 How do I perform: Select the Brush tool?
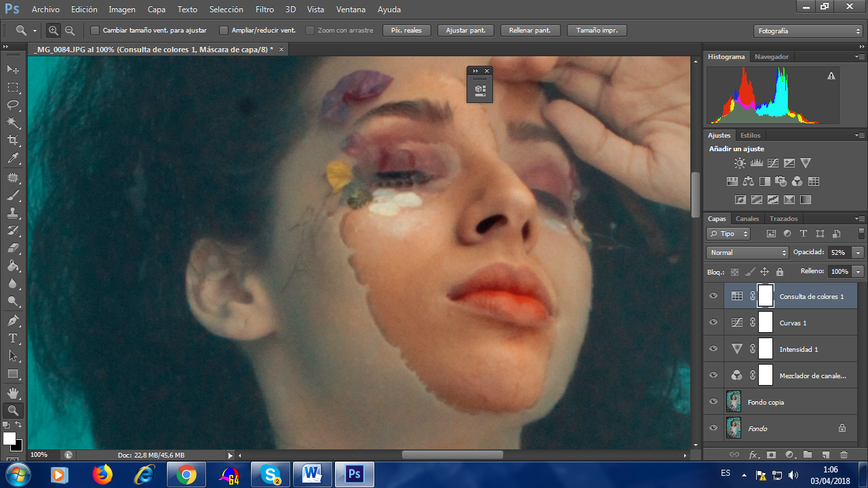tap(13, 195)
